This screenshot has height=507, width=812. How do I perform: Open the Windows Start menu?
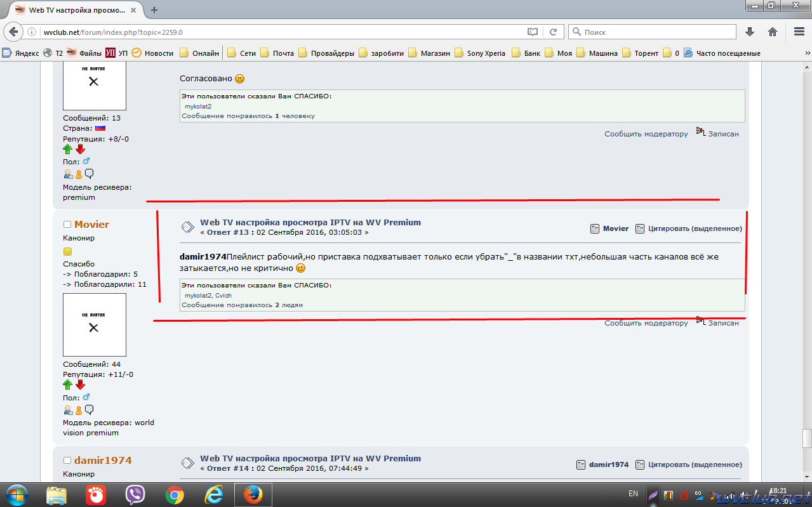17,494
